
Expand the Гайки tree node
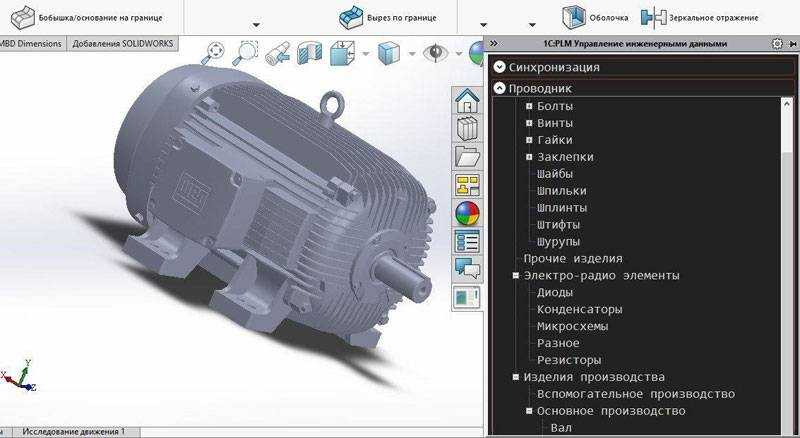529,140
